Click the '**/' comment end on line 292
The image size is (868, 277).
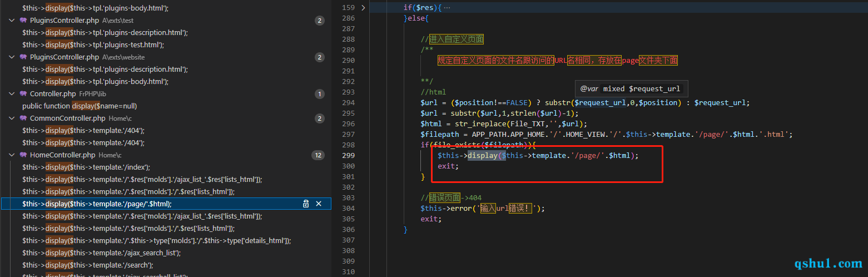pyautogui.click(x=427, y=82)
